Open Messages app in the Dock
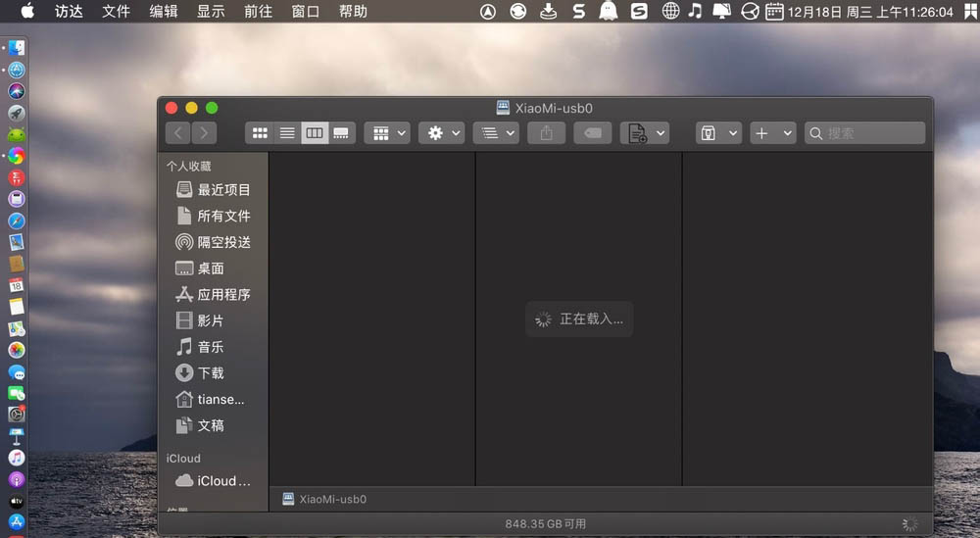Screen dimensions: 980x538 click(17, 372)
